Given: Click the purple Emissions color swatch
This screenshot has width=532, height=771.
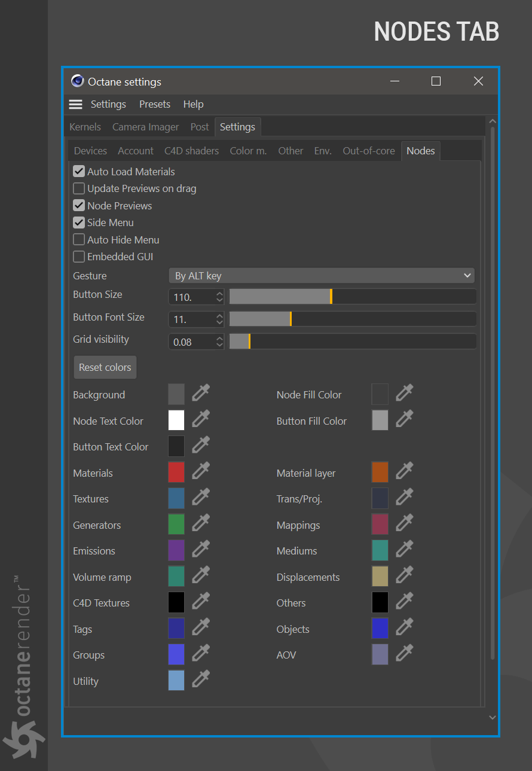Looking at the screenshot, I should pyautogui.click(x=176, y=550).
